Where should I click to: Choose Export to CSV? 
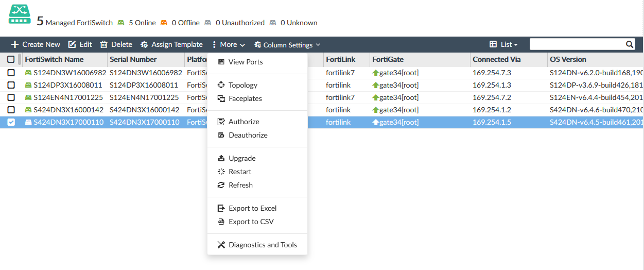[x=251, y=222]
